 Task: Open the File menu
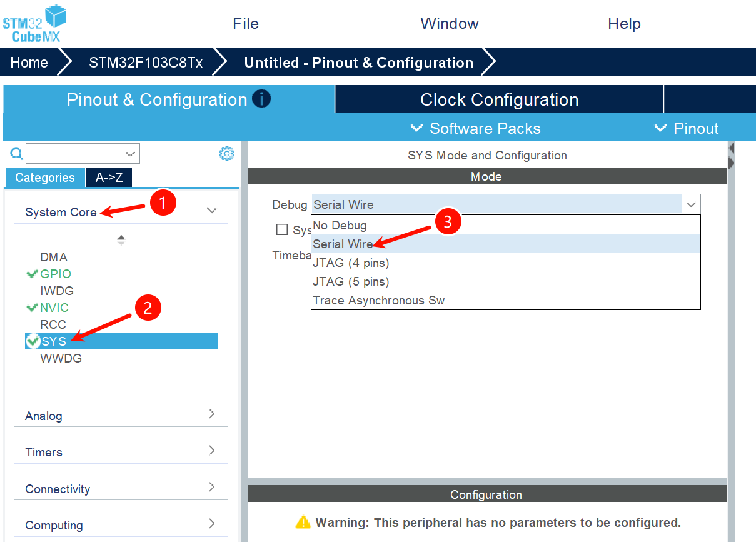(246, 24)
